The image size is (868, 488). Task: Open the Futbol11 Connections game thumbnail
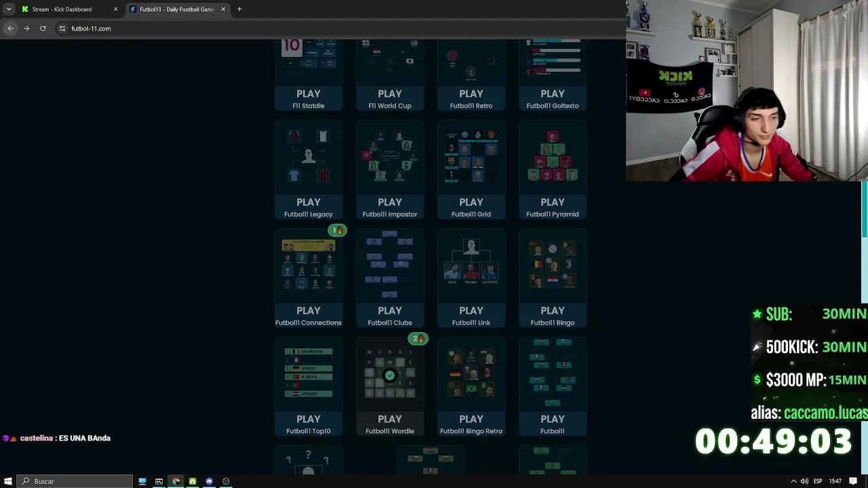click(x=309, y=266)
